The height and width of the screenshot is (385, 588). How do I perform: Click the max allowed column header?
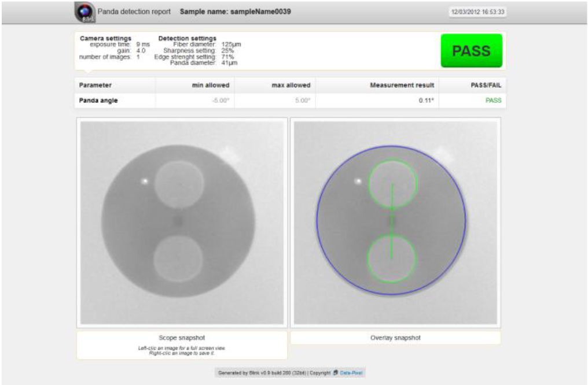(x=291, y=85)
